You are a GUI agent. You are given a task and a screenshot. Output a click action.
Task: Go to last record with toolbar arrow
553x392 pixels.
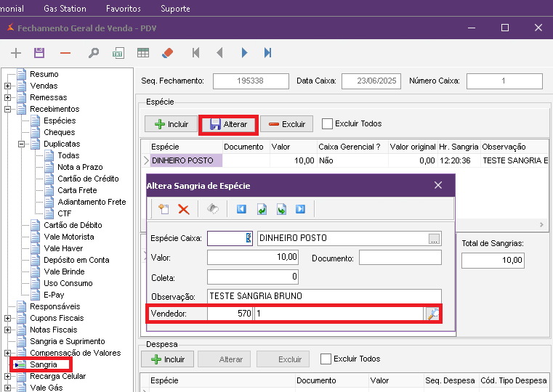267,53
